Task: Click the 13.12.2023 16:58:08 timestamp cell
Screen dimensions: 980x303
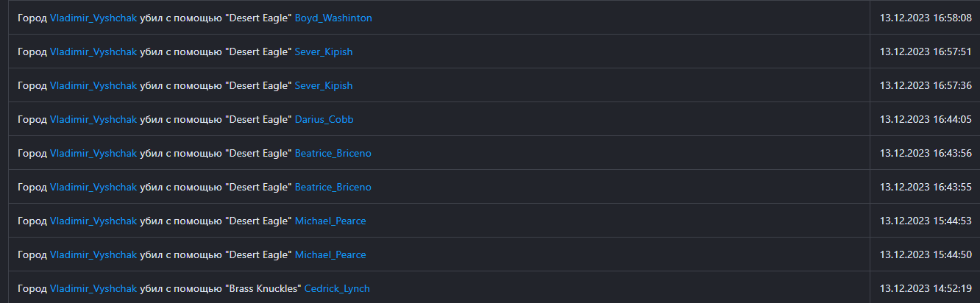Action: coord(926,18)
